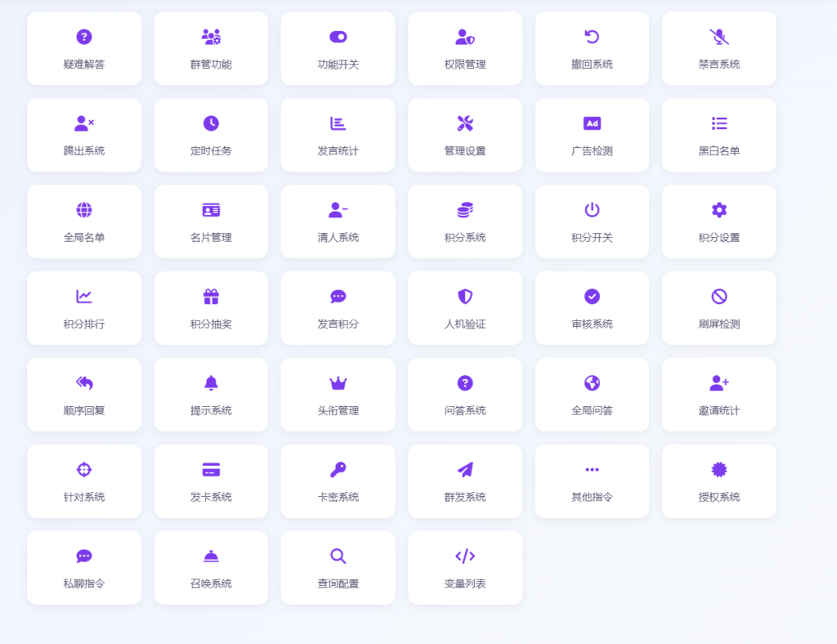Viewport: 837px width, 644px height.
Task: Select the 禁言系统 muted microphone icon
Action: coord(719,37)
